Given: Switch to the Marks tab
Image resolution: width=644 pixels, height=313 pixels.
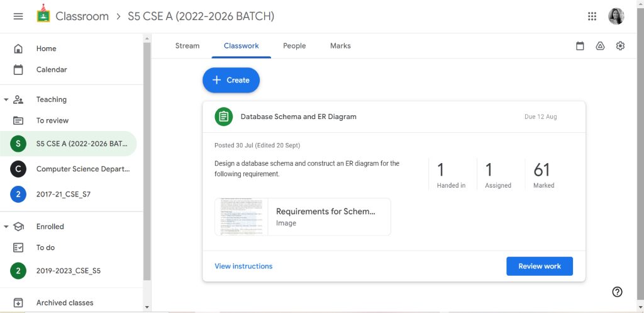Looking at the screenshot, I should click(x=340, y=46).
